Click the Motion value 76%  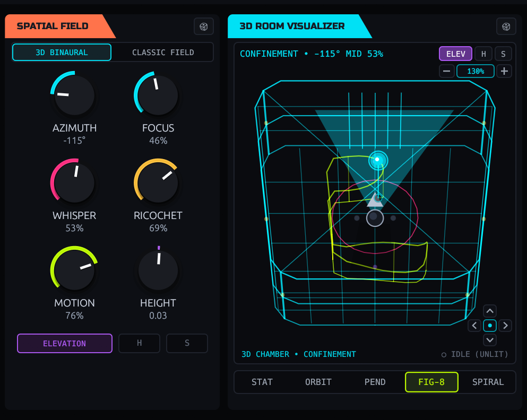pos(74,316)
